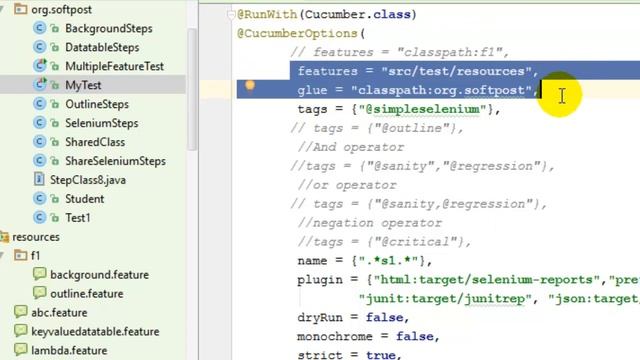The height and width of the screenshot is (360, 640).
Task: Click the Cucumber icon beside background.feature
Action: click(39, 273)
